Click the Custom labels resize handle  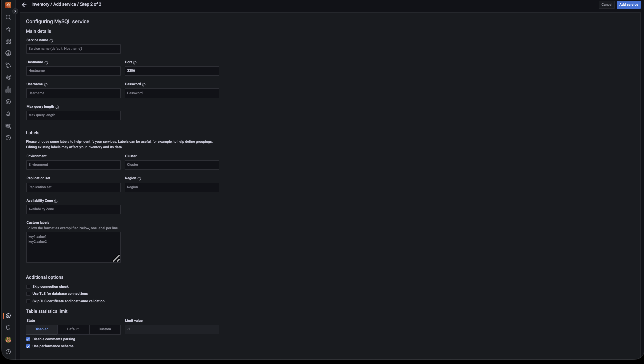click(x=116, y=258)
